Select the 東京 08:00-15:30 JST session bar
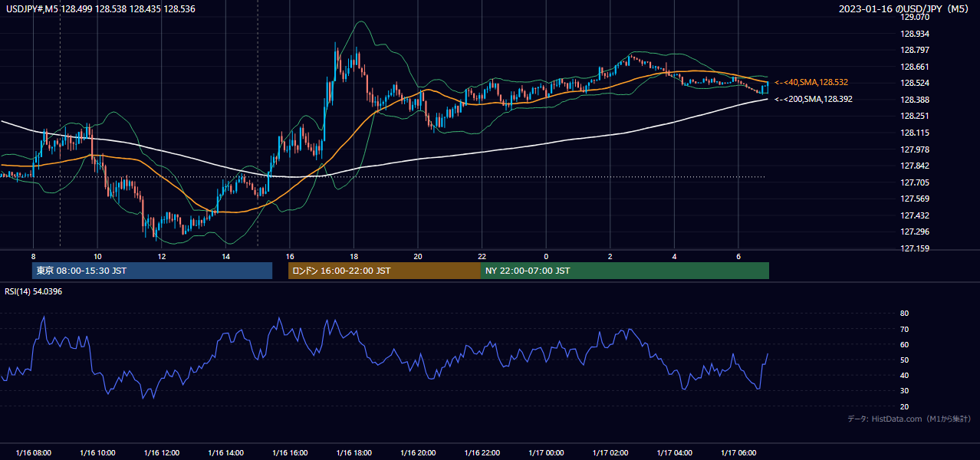Viewport: 980px width, 460px height. [x=152, y=271]
